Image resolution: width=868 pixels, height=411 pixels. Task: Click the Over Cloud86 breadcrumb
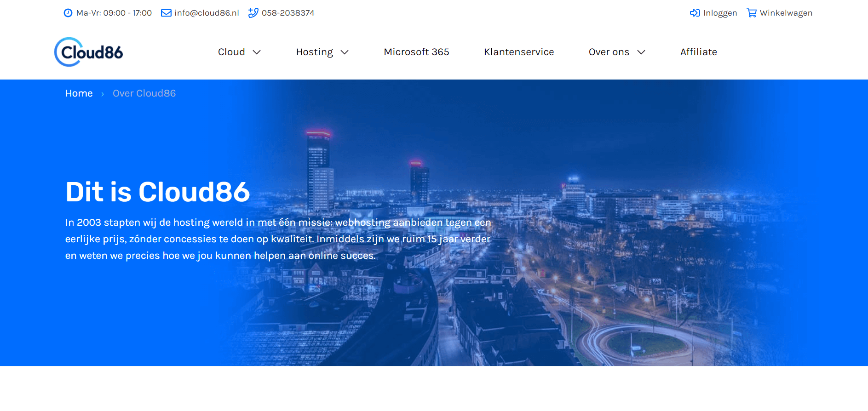point(144,93)
